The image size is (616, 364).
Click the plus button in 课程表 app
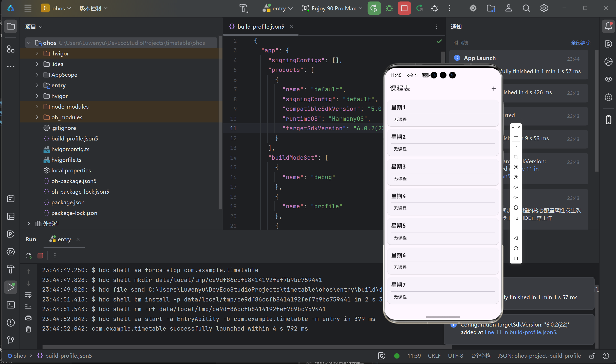[x=494, y=89]
